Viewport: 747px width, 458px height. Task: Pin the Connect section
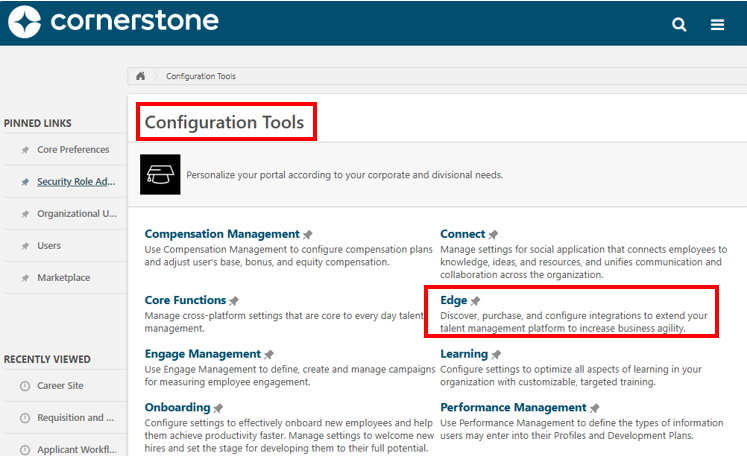pyautogui.click(x=493, y=234)
